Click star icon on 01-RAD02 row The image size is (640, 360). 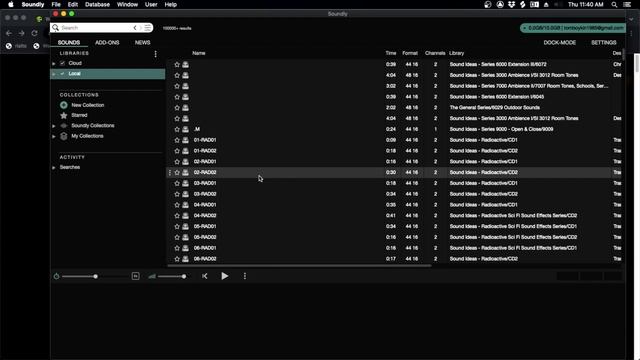(177, 151)
